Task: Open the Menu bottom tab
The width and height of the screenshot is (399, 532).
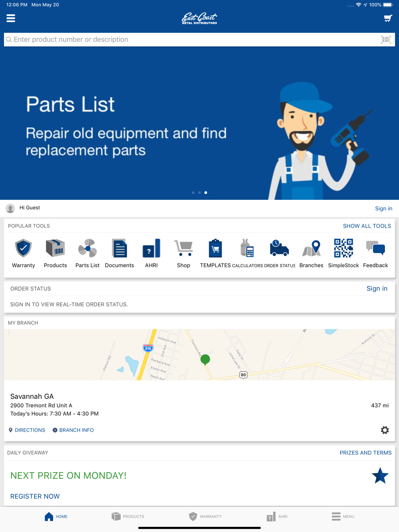Action: 343,516
